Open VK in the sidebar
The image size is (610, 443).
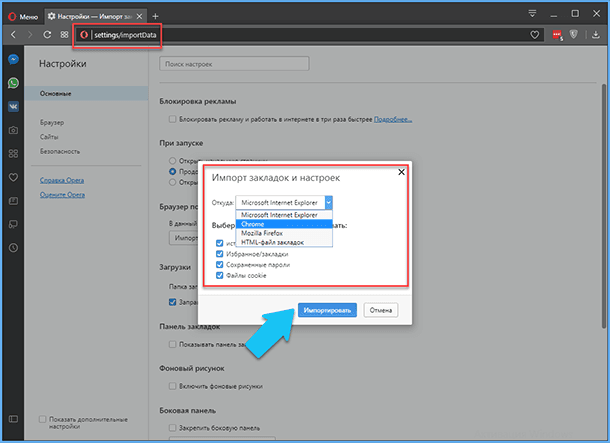[x=13, y=107]
